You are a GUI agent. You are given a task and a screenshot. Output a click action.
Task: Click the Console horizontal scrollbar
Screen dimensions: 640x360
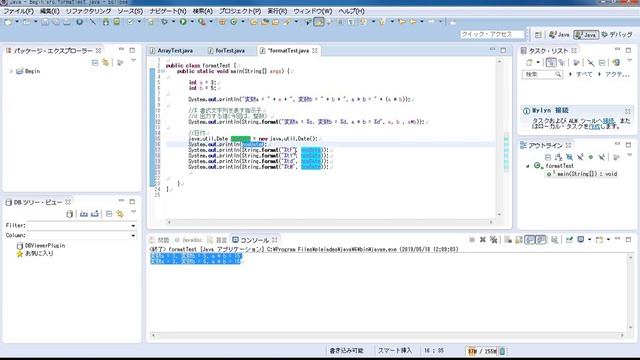pos(388,335)
